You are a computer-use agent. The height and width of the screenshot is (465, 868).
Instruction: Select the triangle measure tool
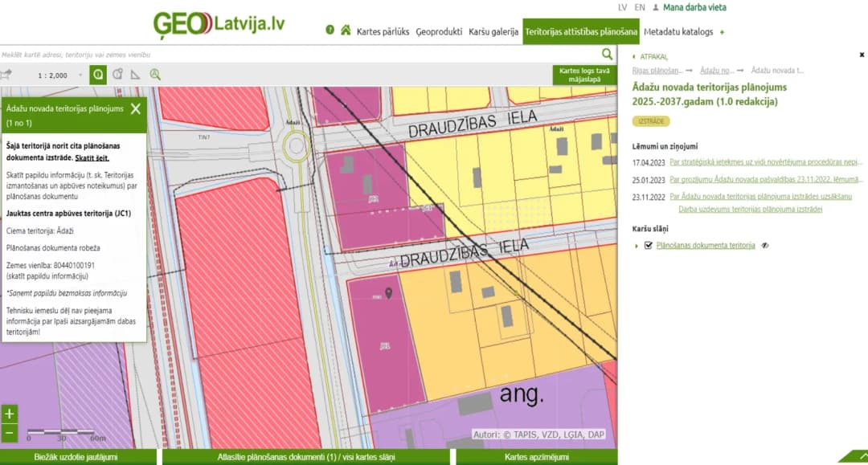coord(135,75)
